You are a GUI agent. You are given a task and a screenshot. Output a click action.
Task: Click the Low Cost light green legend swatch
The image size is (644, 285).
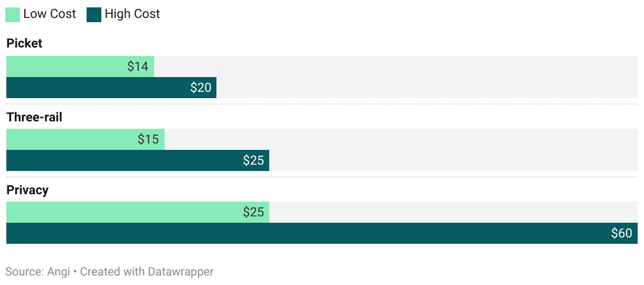point(13,14)
